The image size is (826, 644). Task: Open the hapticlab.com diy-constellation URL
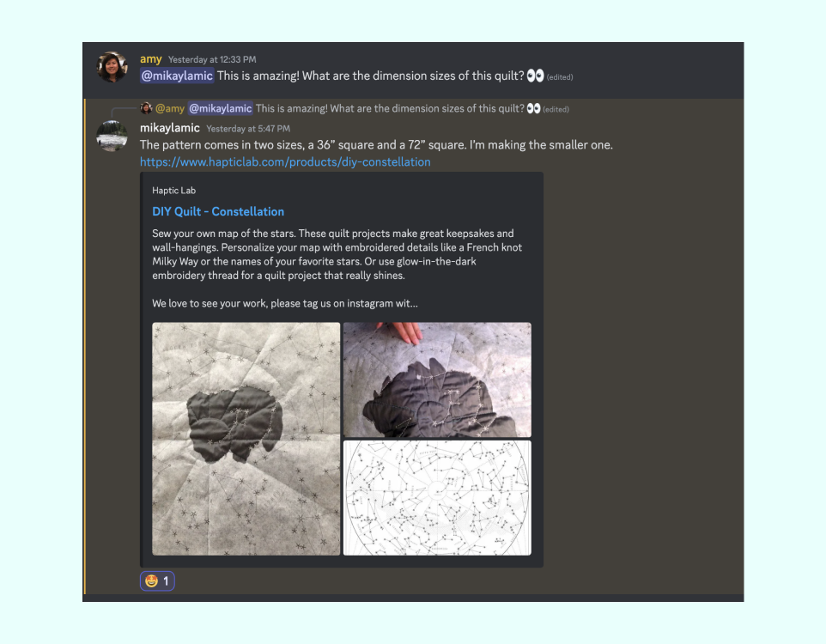(x=285, y=161)
